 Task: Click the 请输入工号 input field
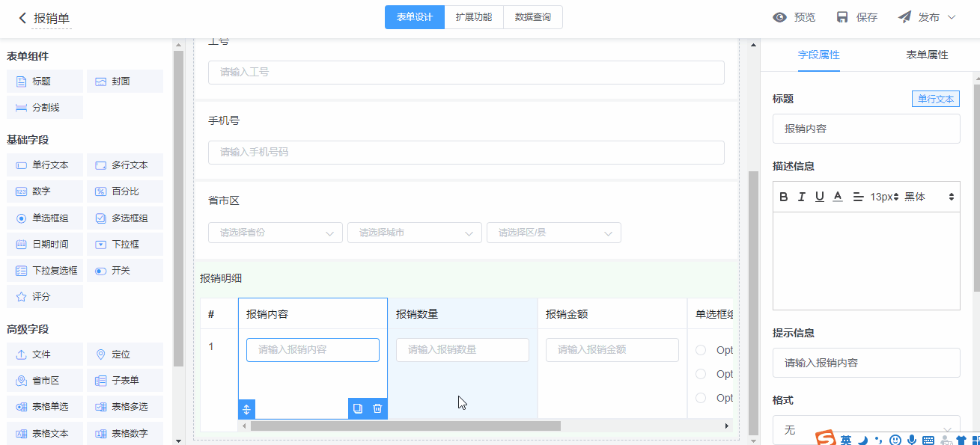coord(466,73)
